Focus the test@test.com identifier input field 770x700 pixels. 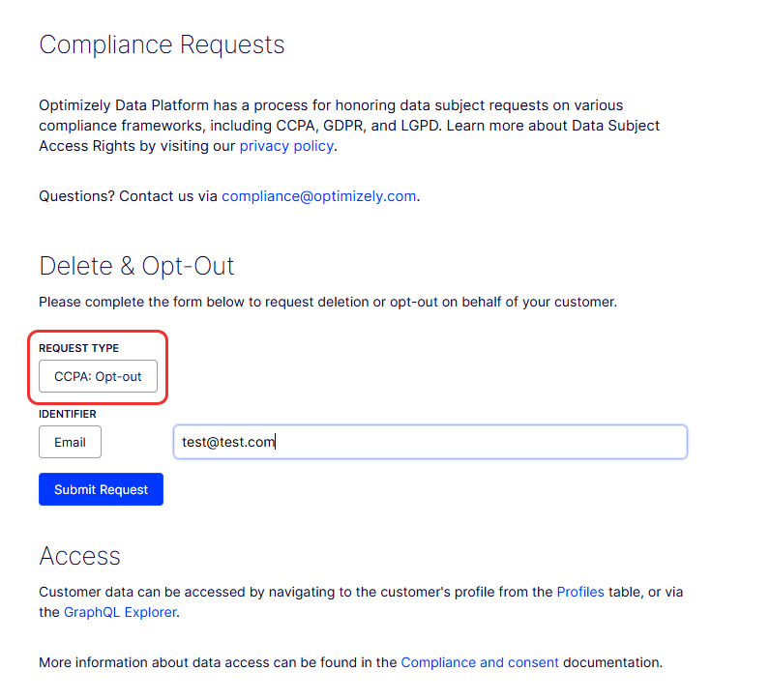[x=430, y=442]
